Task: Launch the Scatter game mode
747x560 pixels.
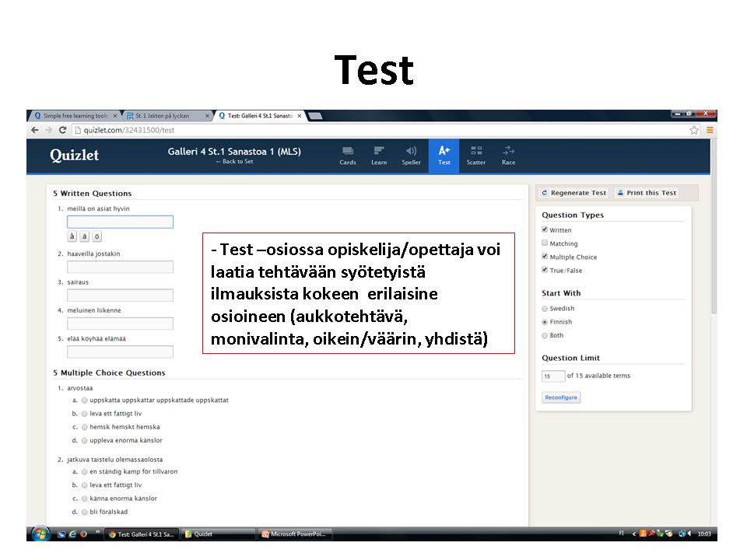Action: (x=476, y=156)
